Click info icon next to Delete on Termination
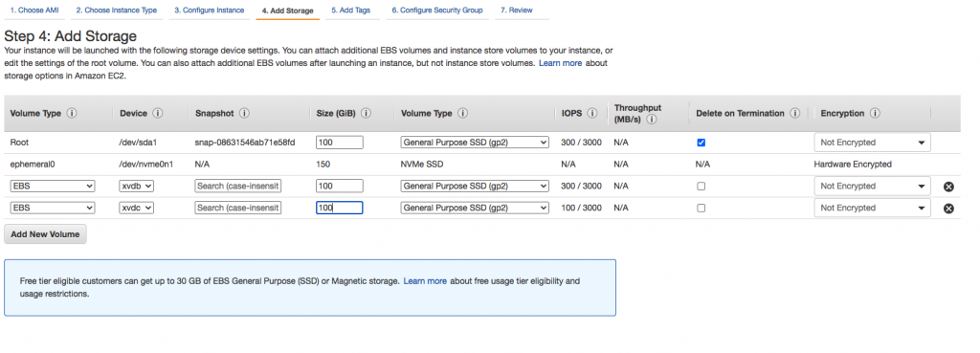This screenshot has height=353, width=980. click(x=795, y=114)
